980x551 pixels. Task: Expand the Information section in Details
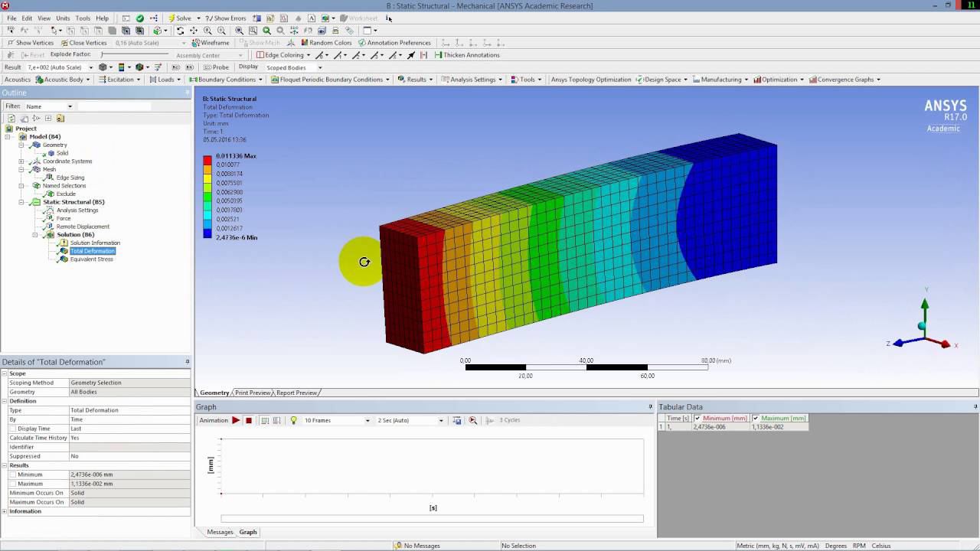click(x=4, y=511)
